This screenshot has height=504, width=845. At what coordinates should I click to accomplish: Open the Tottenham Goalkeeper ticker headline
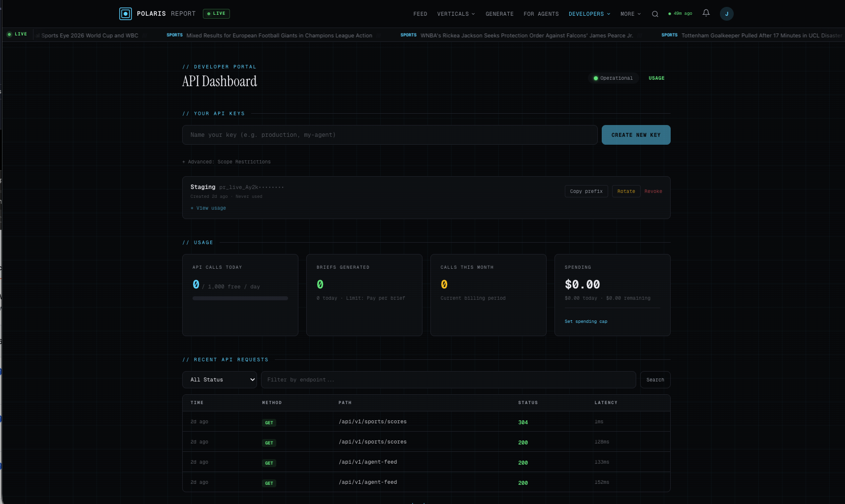pyautogui.click(x=761, y=35)
